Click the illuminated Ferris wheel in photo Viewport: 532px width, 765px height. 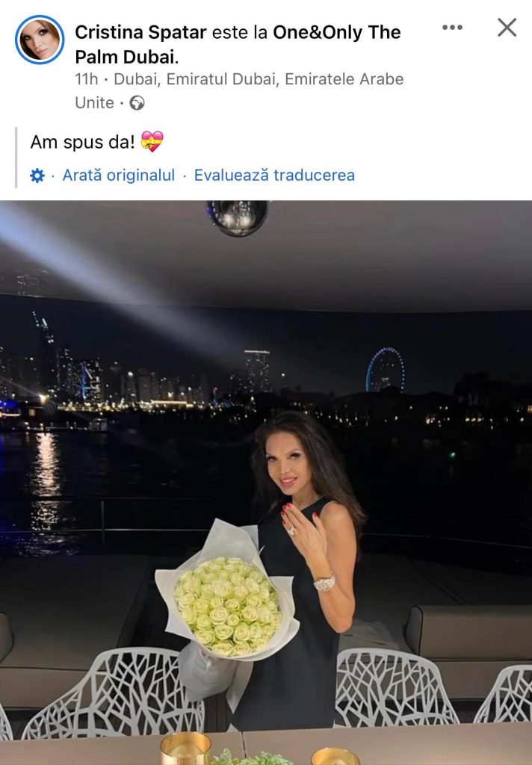pos(385,370)
